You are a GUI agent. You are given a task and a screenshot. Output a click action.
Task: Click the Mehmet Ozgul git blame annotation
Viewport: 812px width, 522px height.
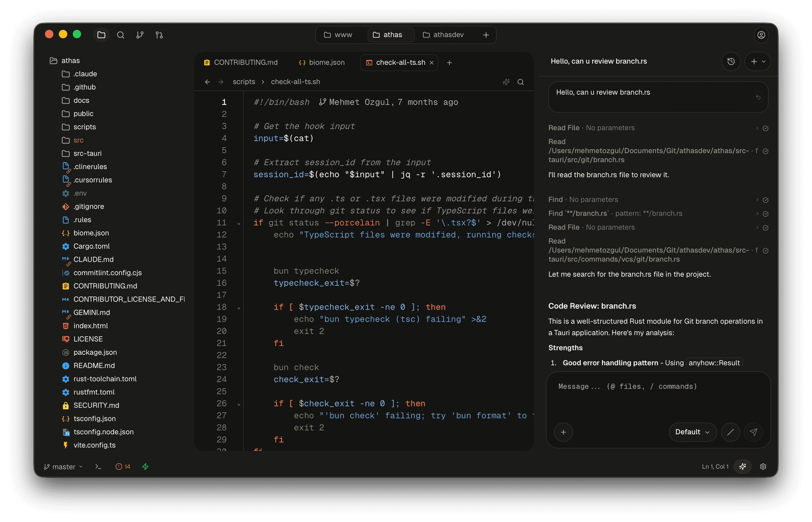point(389,102)
